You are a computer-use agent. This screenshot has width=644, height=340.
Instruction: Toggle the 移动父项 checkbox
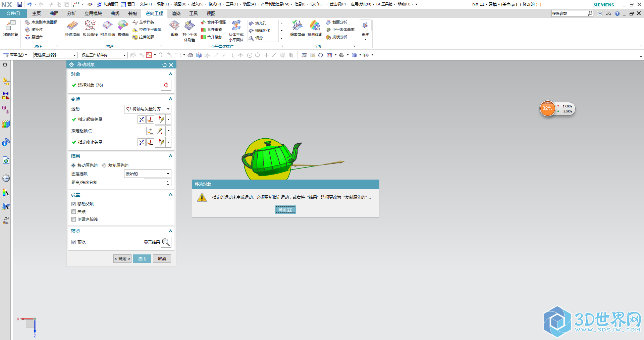[x=73, y=204]
